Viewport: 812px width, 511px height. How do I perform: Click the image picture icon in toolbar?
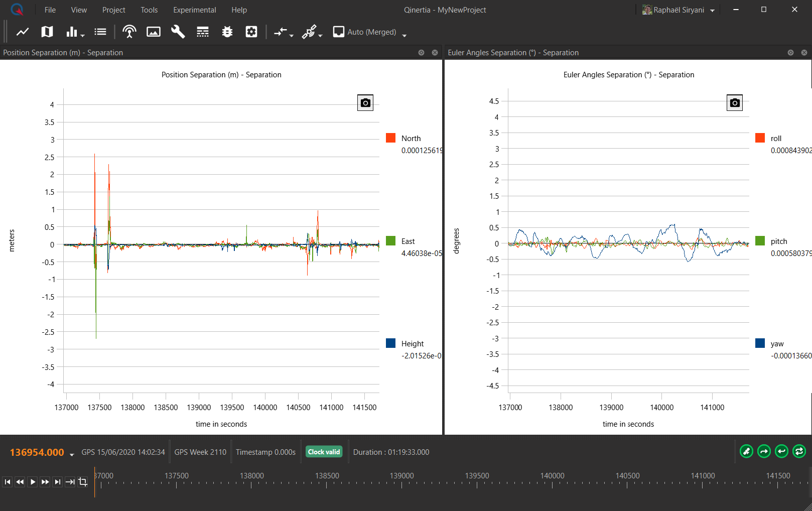154,32
